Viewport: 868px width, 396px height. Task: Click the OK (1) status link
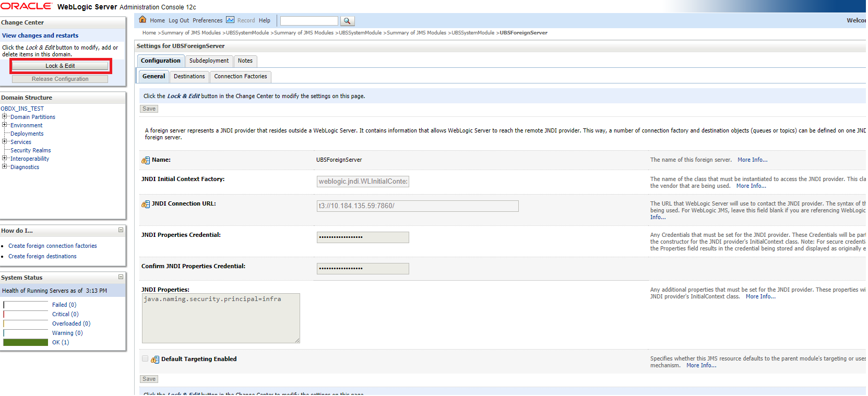click(x=61, y=342)
